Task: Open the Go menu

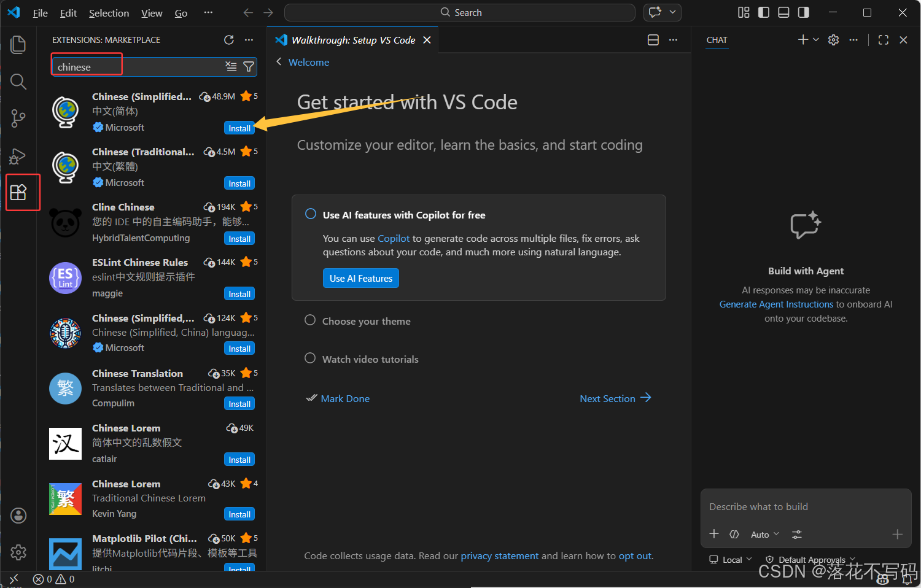Action: click(181, 13)
